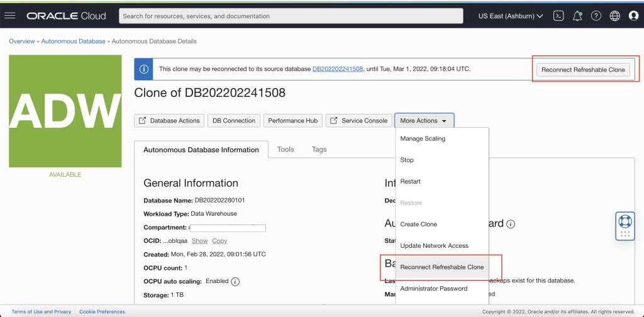Open source database DB202202241508 link
Image resolution: width=644 pixels, height=317 pixels.
click(x=338, y=69)
